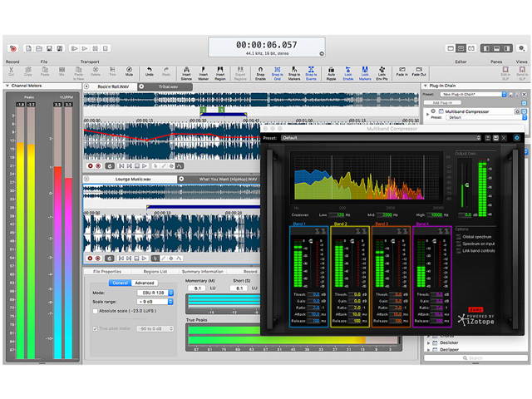The image size is (532, 399).
Task: Toggle Lock Enable in toolbar
Action: (347, 74)
